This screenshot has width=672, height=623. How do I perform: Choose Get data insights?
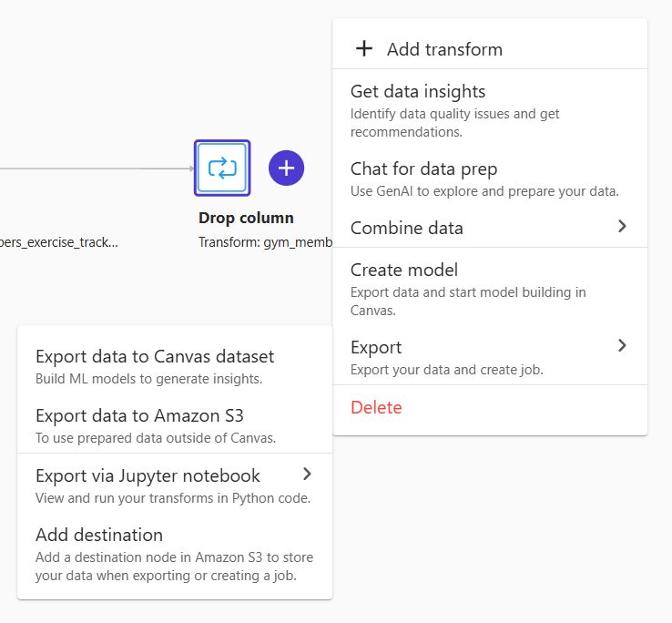(490, 110)
